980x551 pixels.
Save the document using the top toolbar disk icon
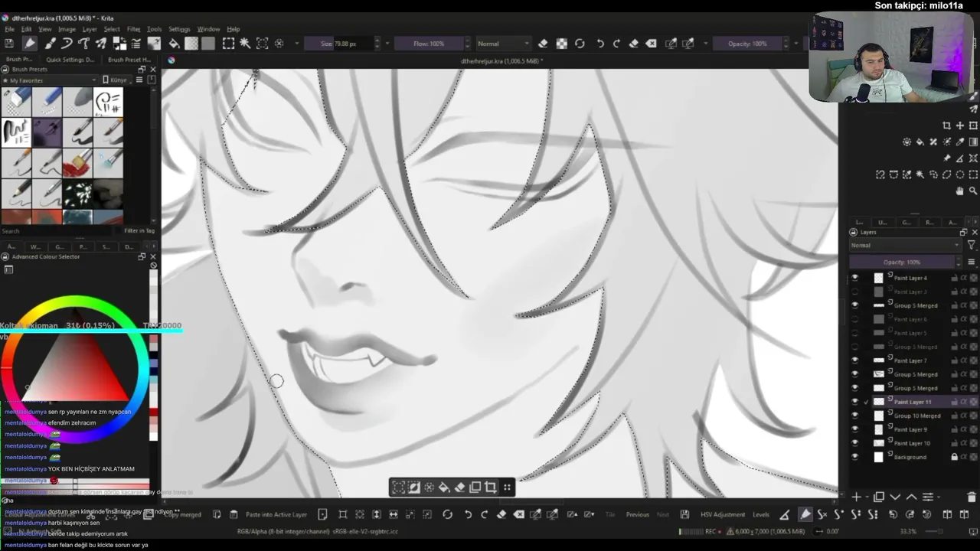coord(9,44)
